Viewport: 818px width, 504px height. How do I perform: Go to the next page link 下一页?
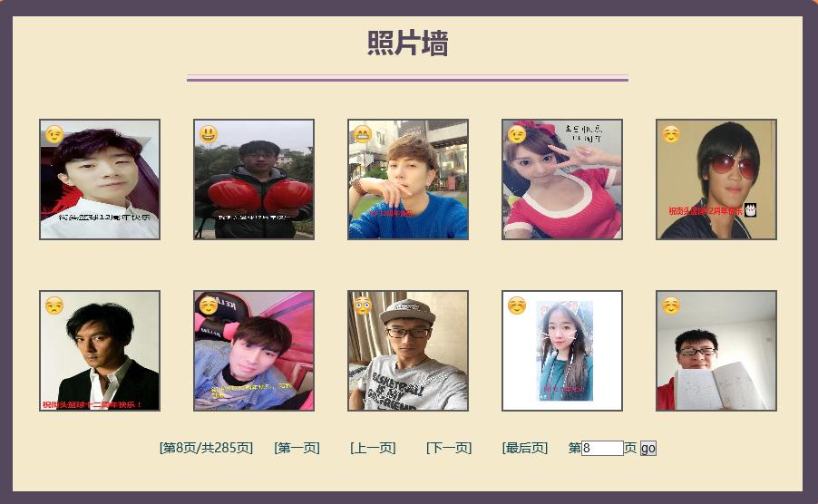(449, 448)
